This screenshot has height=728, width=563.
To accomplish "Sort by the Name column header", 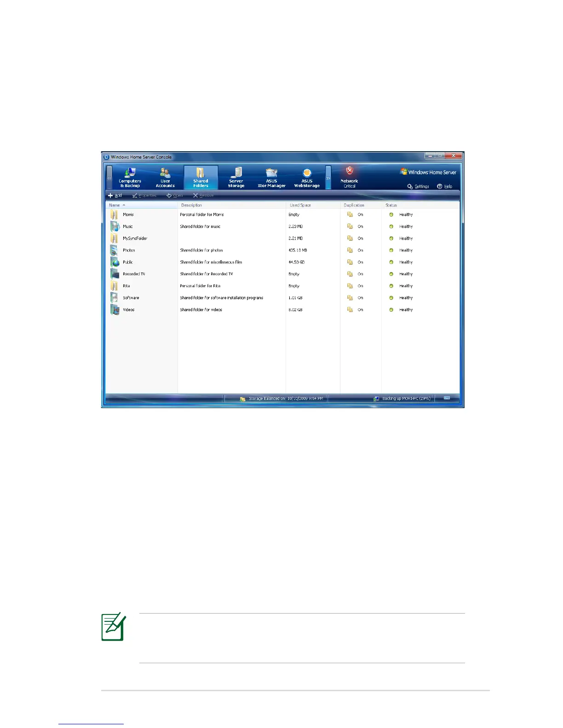I will point(142,205).
